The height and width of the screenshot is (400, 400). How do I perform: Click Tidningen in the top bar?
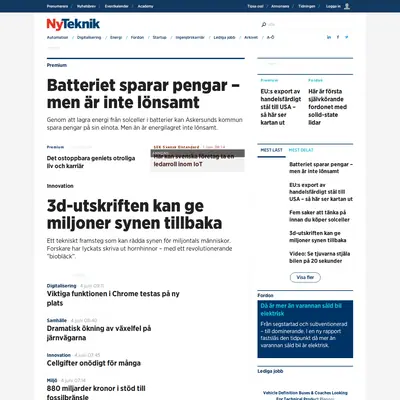click(x=307, y=6)
